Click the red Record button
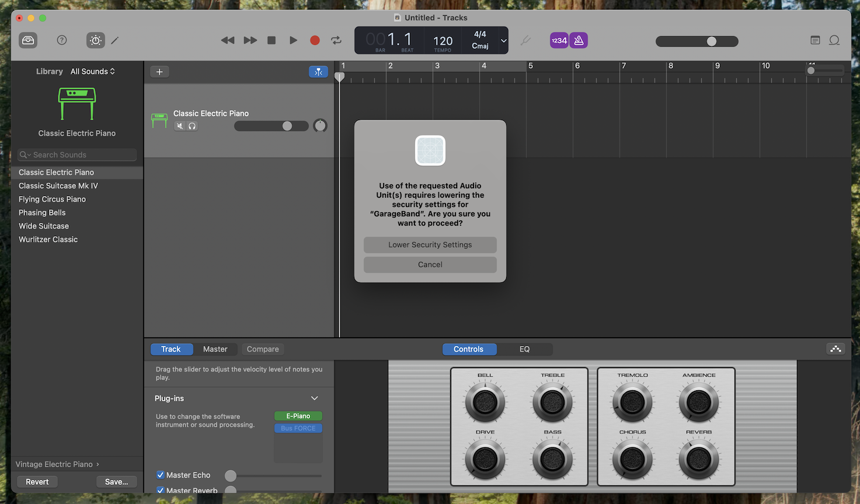 (315, 40)
